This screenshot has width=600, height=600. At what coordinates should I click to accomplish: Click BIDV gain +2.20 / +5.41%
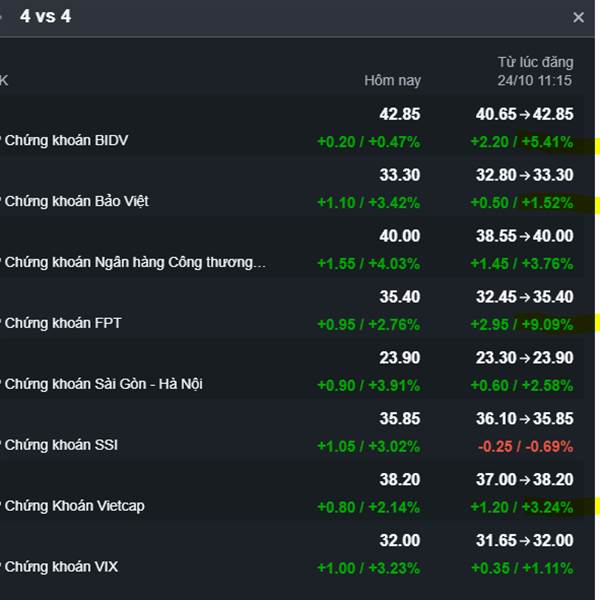pyautogui.click(x=522, y=142)
